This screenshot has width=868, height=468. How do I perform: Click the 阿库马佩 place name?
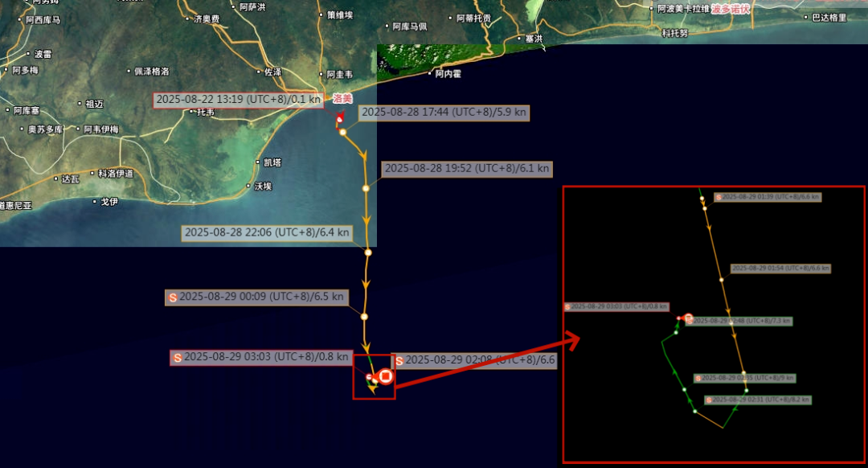pos(410,27)
